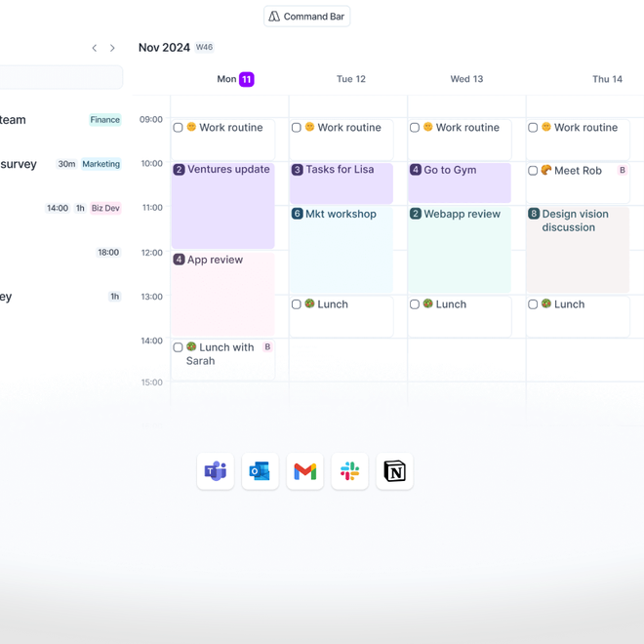644x644 pixels.
Task: Click the number 6 badge on Mkt workshop
Action: (x=298, y=214)
